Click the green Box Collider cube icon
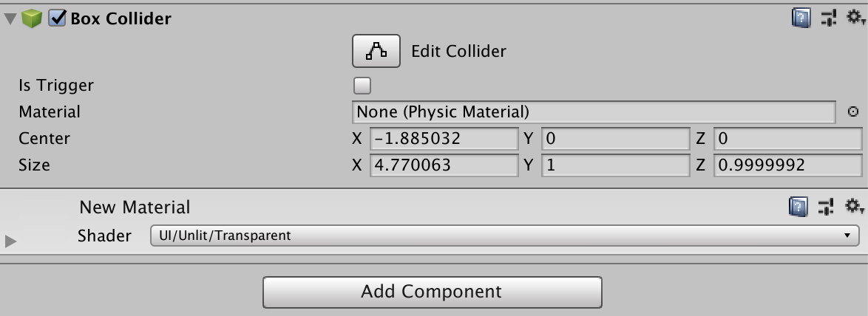This screenshot has width=868, height=316. [32, 18]
